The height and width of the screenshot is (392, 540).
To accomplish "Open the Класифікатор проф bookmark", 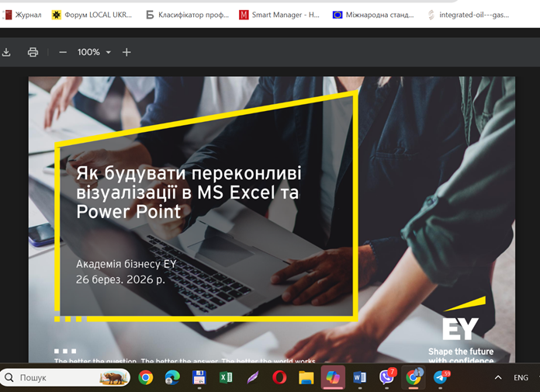I will click(187, 15).
